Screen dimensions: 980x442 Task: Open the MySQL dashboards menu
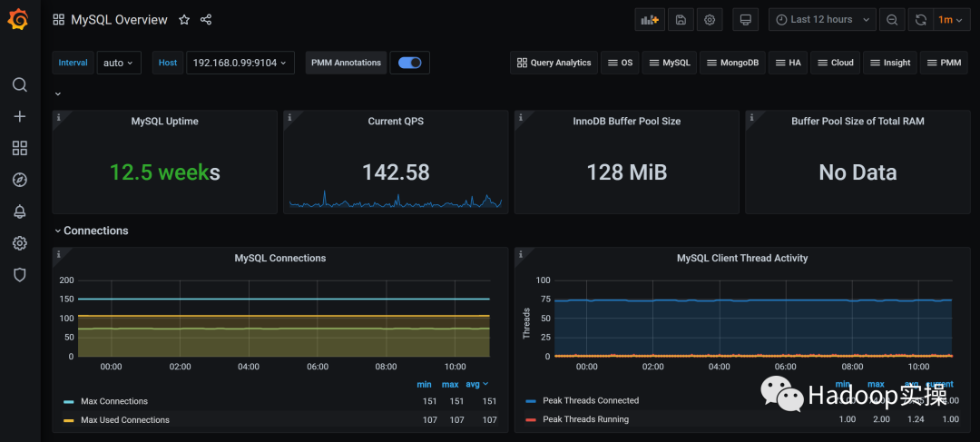coord(670,63)
